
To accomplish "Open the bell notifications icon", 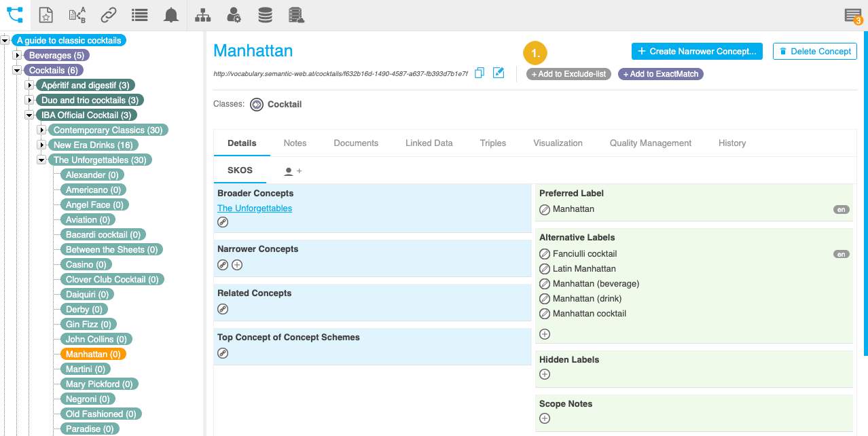I will coord(171,15).
